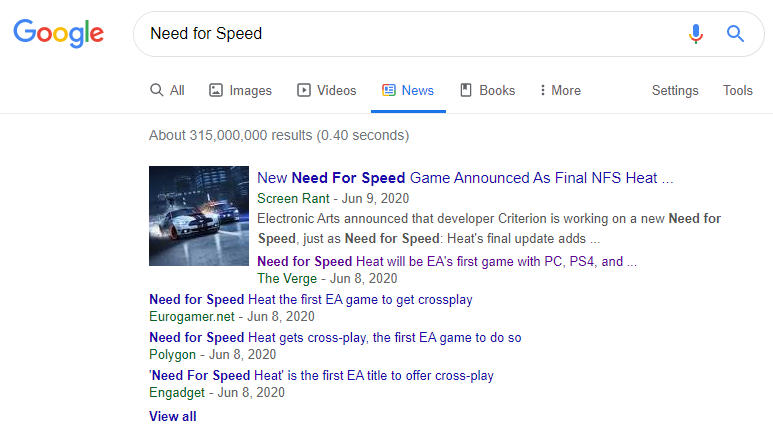
Task: Click The Verge - Jun 8, 2020 source line
Action: 327,278
